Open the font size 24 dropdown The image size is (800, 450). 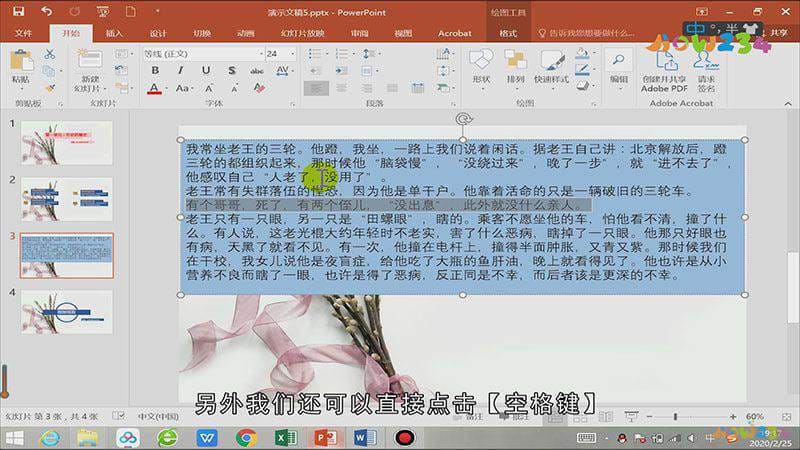(x=293, y=54)
